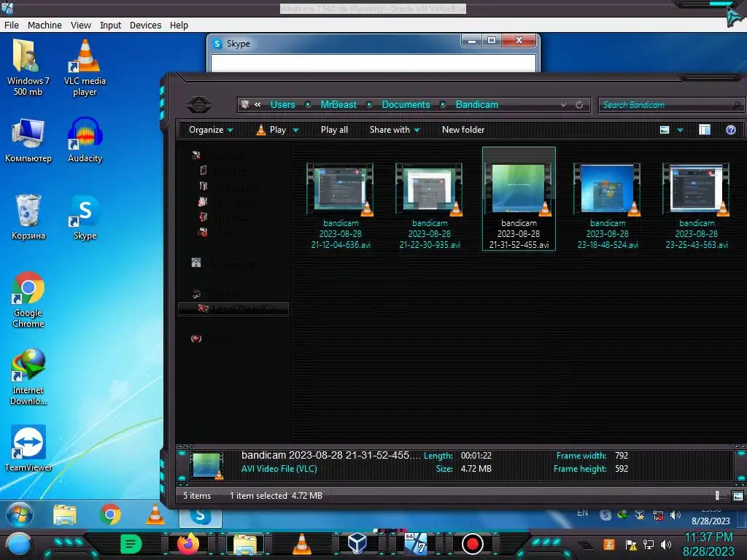Viewport: 747px width, 560px height.
Task: Select the bandicam 23-18-48-524.avi thumbnail
Action: 608,189
